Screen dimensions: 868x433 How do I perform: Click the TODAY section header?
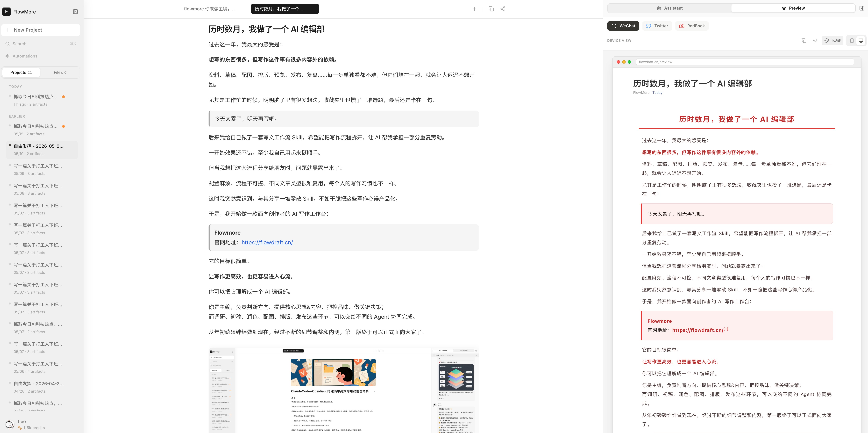coord(16,87)
